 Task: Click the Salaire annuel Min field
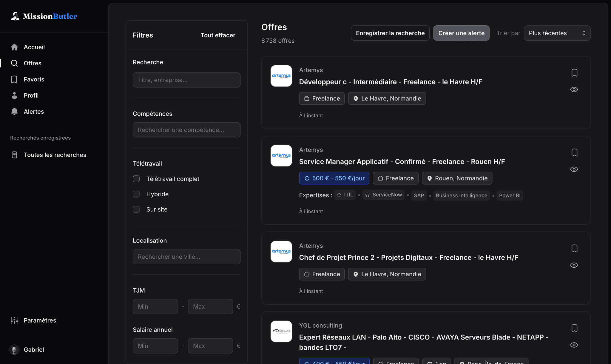tap(155, 346)
